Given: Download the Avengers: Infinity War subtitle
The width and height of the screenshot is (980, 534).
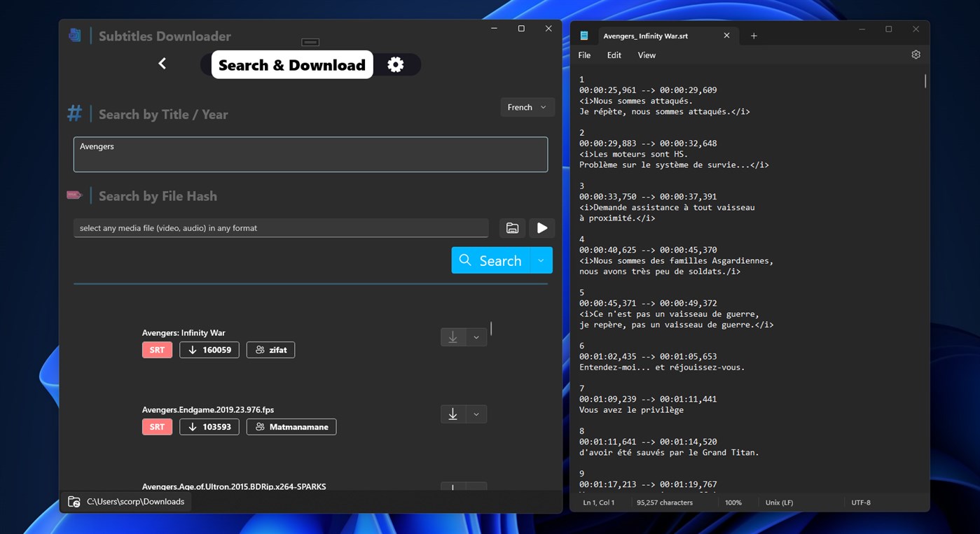Looking at the screenshot, I should (x=453, y=337).
